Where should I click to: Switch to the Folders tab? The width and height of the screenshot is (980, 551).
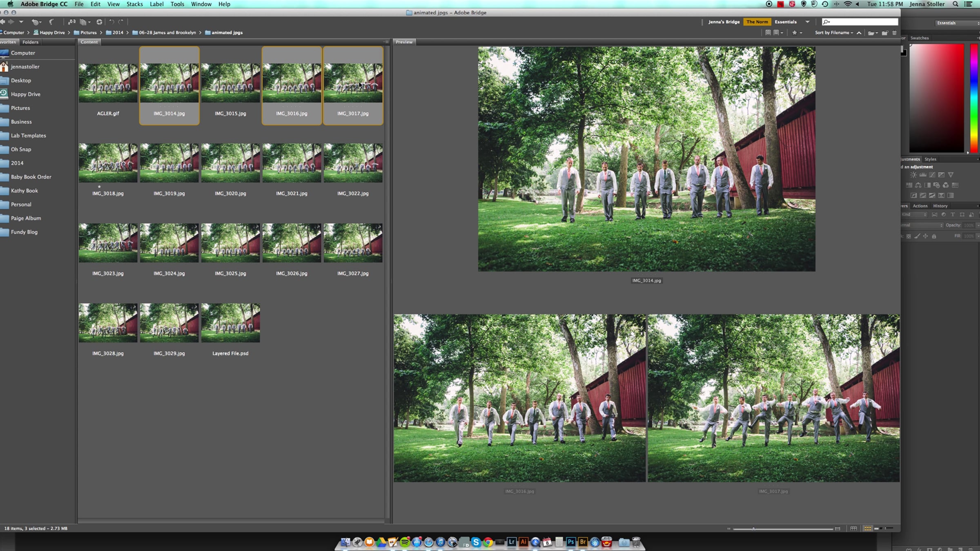[x=30, y=42]
